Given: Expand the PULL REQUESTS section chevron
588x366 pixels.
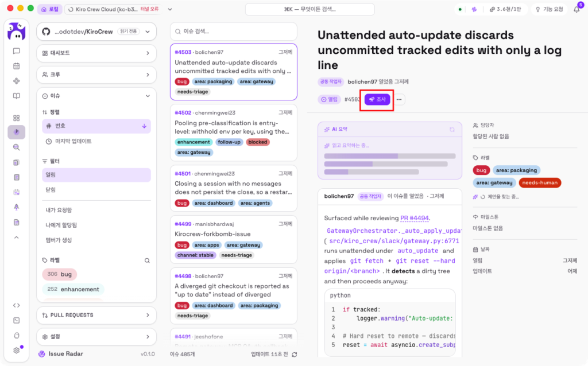Looking at the screenshot, I should pyautogui.click(x=148, y=316).
